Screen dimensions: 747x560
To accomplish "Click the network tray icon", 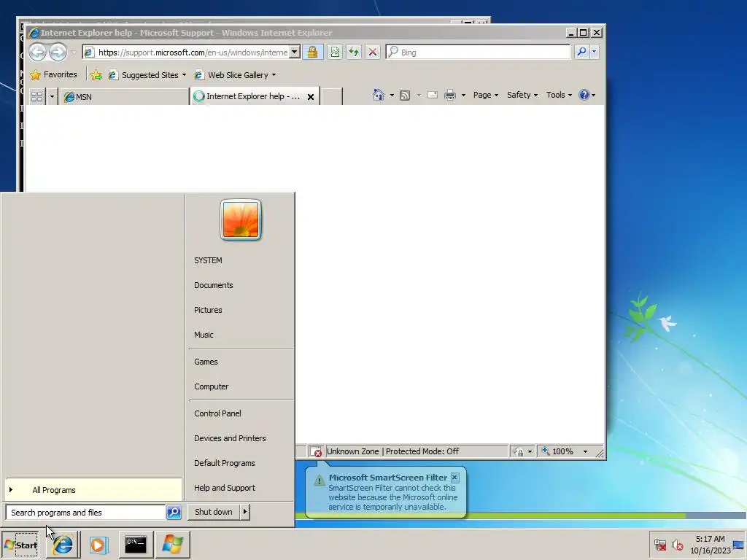I will [x=659, y=544].
